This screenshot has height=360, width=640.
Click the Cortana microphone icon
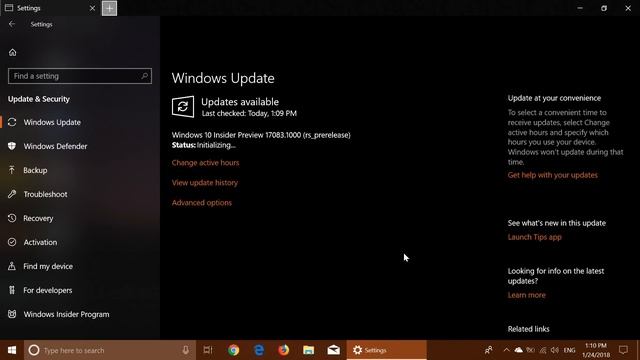pos(185,350)
